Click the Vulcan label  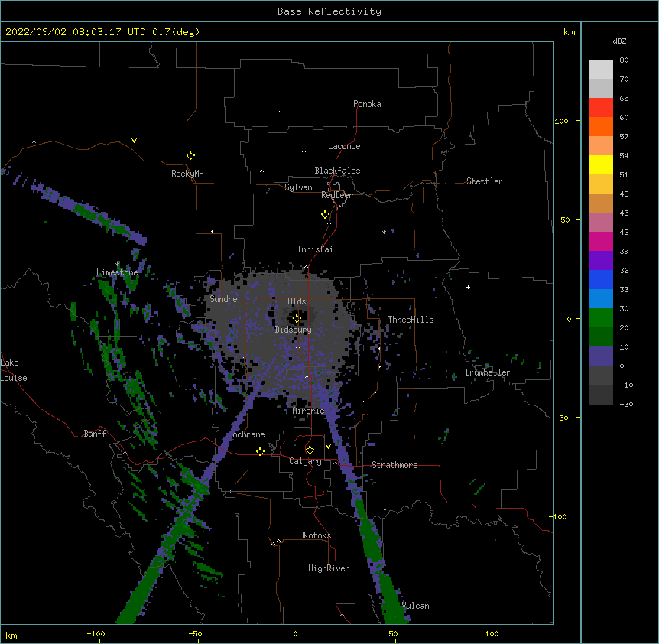416,606
